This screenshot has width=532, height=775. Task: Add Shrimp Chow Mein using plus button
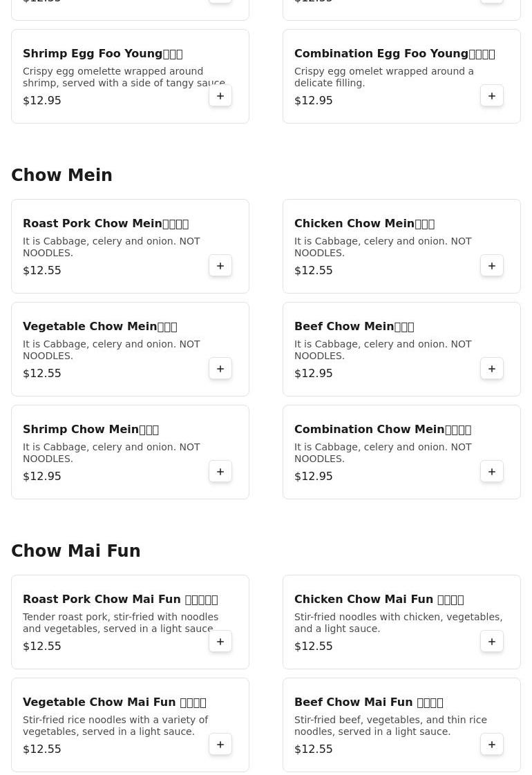tap(220, 472)
